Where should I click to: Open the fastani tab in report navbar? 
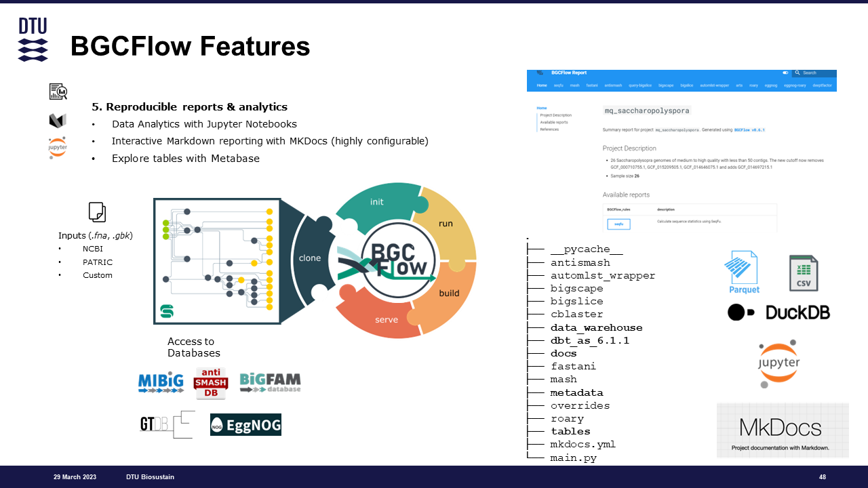pos(592,85)
